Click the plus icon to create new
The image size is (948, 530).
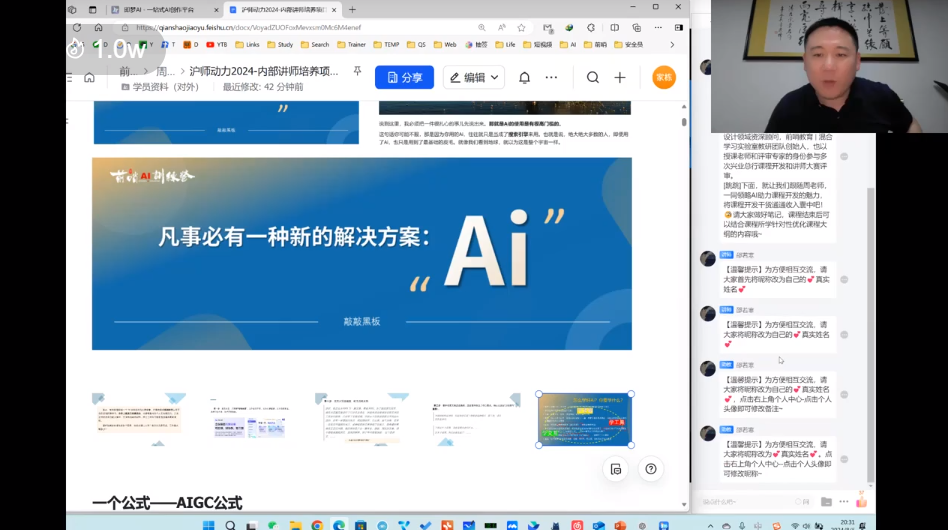pyautogui.click(x=620, y=77)
